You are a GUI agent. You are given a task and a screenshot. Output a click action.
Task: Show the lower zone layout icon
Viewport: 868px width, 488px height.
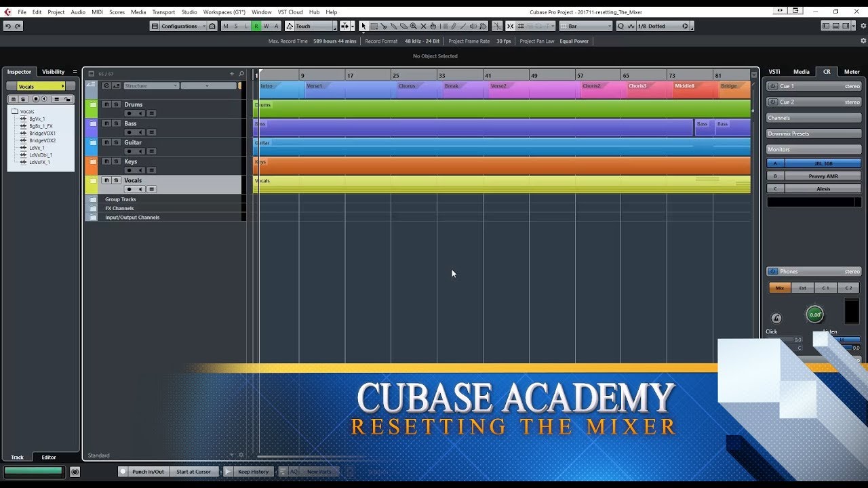coord(836,26)
